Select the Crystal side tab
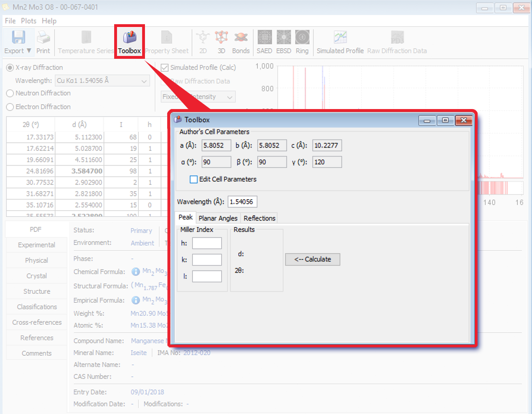 [x=36, y=276]
